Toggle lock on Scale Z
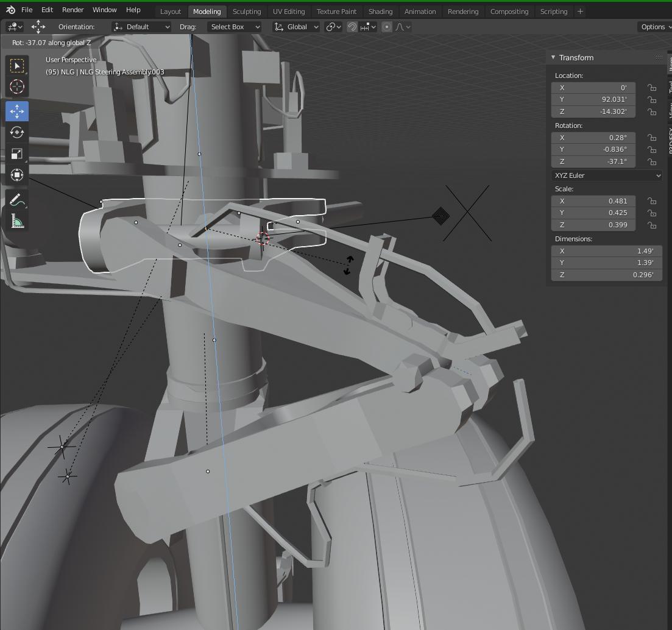Image resolution: width=672 pixels, height=630 pixels. click(652, 225)
